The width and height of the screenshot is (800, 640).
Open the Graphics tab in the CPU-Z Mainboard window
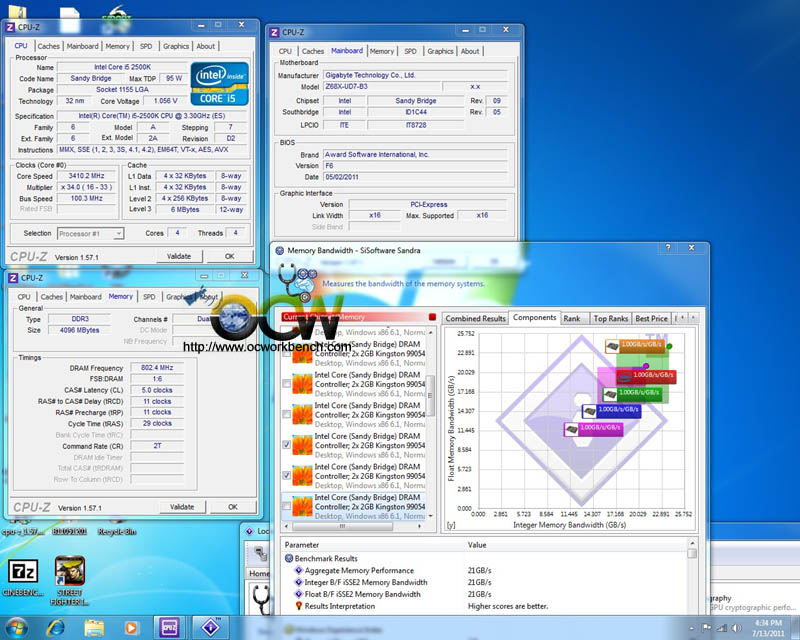tap(440, 51)
